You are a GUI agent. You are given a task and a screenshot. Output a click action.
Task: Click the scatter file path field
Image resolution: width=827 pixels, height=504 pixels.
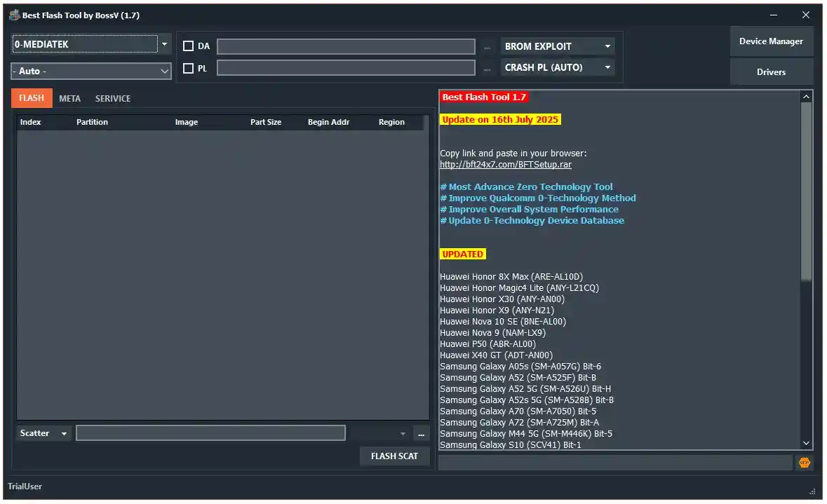pyautogui.click(x=211, y=433)
